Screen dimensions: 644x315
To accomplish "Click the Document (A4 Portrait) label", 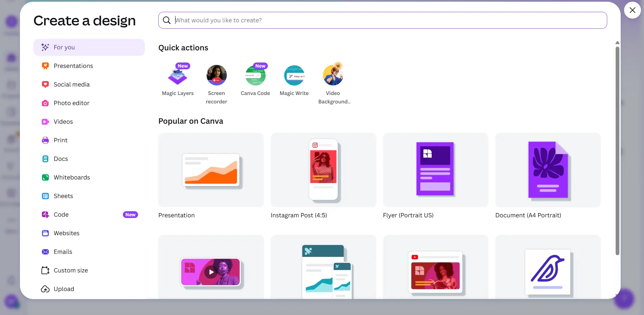I will (528, 215).
